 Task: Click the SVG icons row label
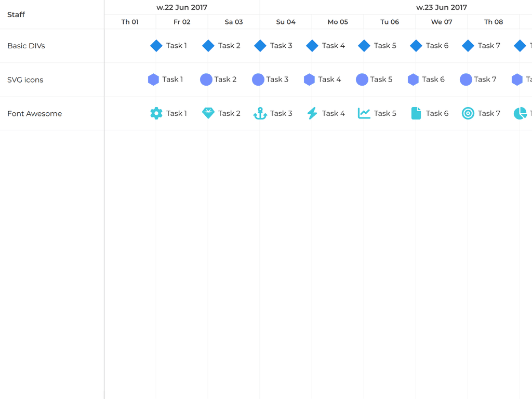tap(25, 79)
